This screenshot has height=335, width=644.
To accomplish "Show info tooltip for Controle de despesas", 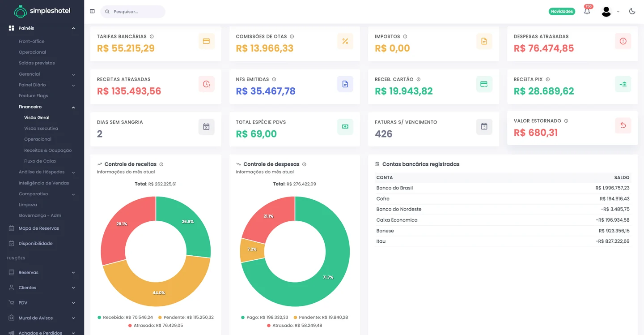I will coord(304,164).
